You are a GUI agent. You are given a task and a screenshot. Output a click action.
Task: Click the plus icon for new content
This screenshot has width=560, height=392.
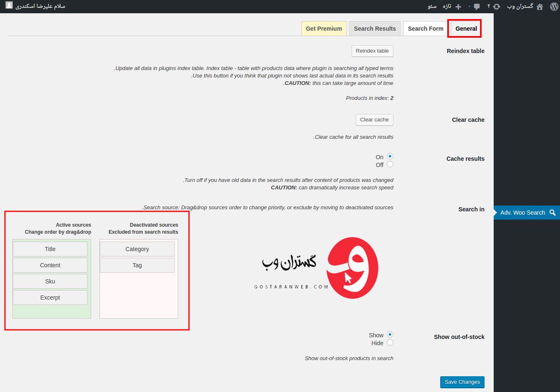[x=458, y=7]
